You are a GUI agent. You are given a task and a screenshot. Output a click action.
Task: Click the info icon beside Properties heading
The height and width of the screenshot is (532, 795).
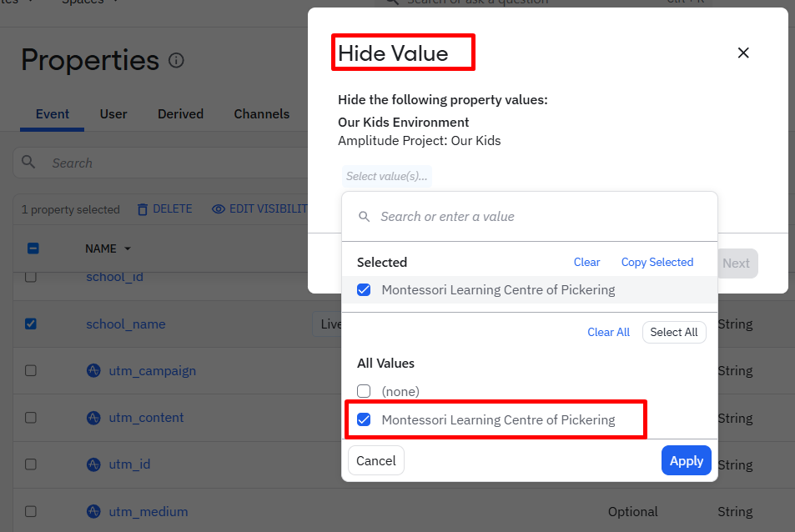[x=176, y=61]
